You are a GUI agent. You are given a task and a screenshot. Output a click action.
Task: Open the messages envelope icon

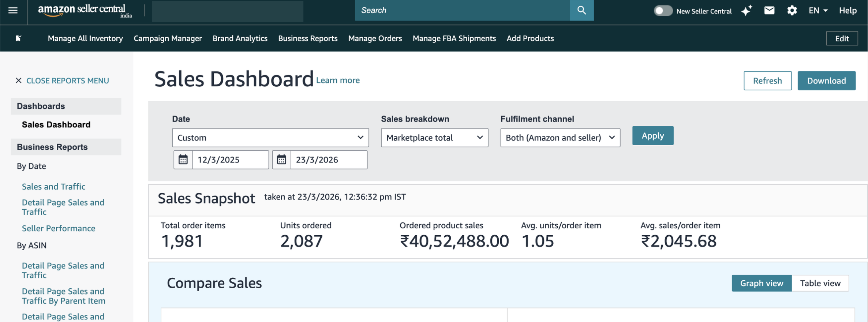tap(769, 11)
